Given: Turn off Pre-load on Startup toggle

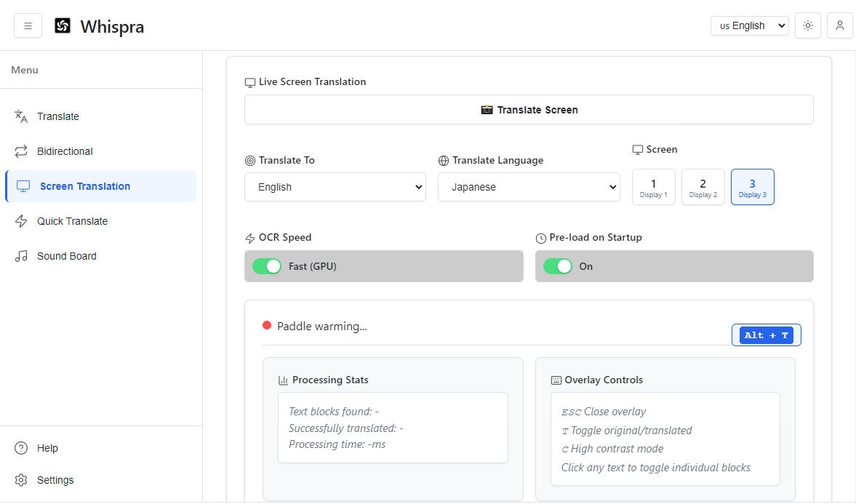Looking at the screenshot, I should (557, 266).
